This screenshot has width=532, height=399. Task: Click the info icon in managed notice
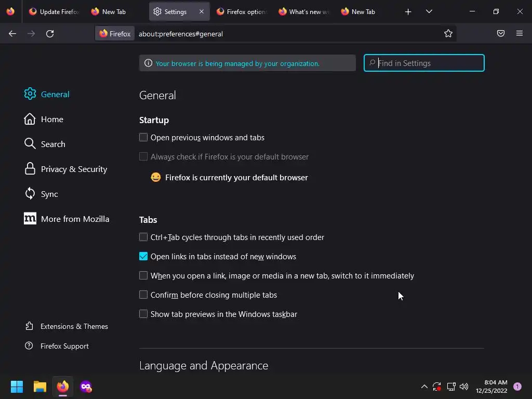coord(148,63)
